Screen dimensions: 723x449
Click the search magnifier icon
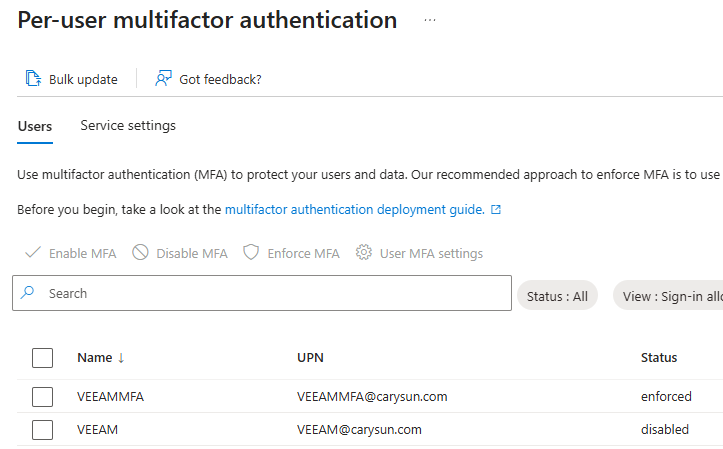tap(28, 293)
